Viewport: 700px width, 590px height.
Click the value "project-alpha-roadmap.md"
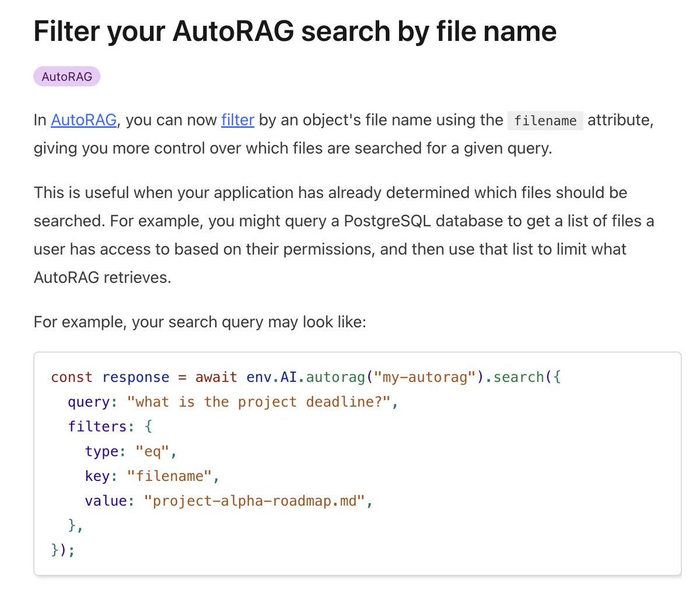(x=254, y=501)
